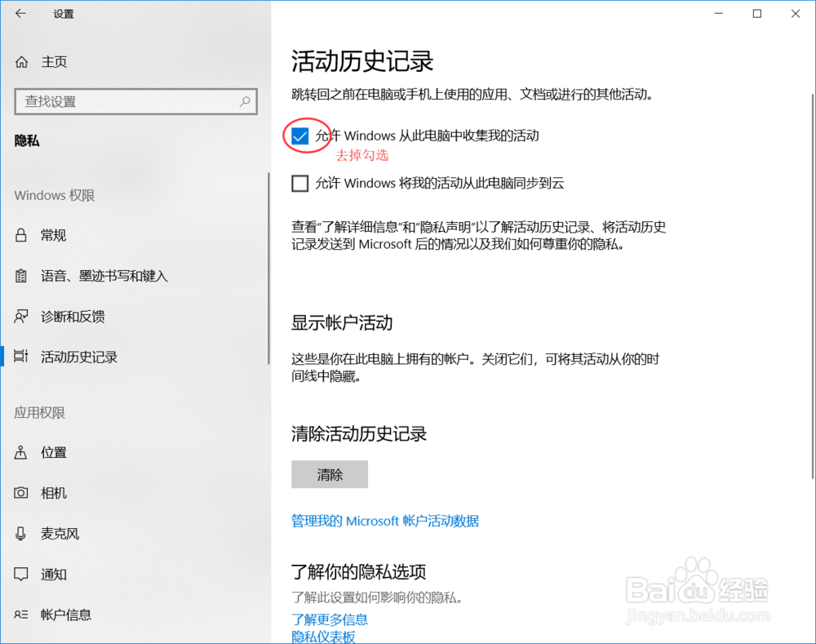Click the feedback person icon for 诊断和反馈
The image size is (816, 644).
pos(21,317)
